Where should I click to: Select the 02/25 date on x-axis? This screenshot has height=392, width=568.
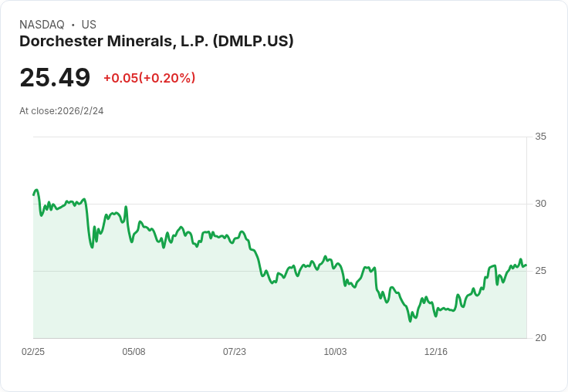tap(33, 351)
